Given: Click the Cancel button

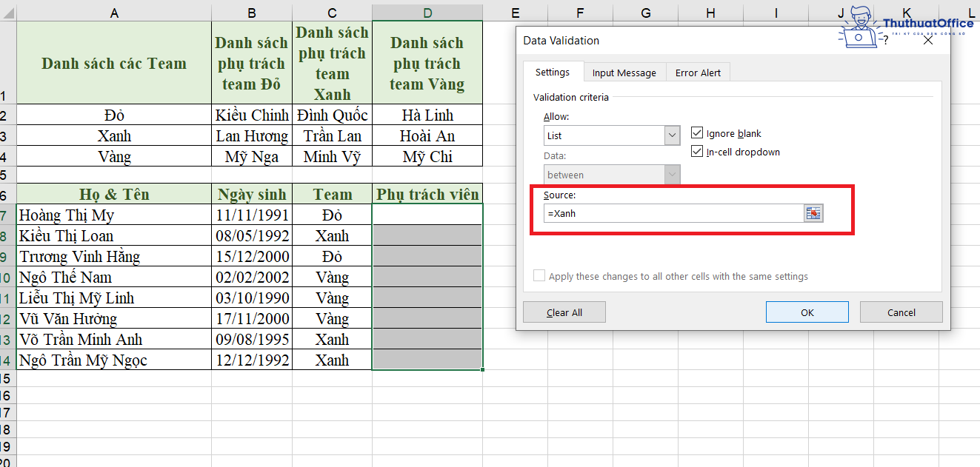Looking at the screenshot, I should (x=901, y=312).
